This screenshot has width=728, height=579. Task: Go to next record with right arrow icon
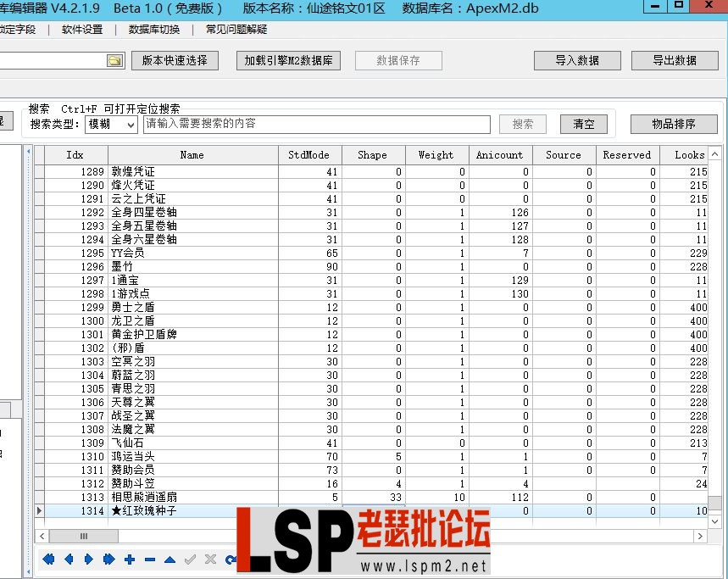(89, 558)
